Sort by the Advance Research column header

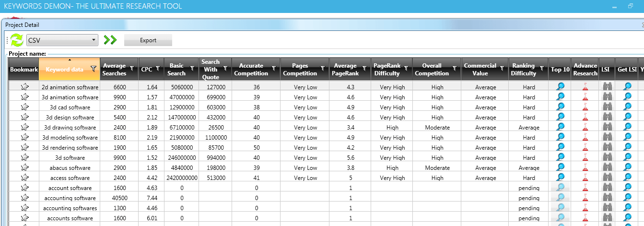[585, 69]
